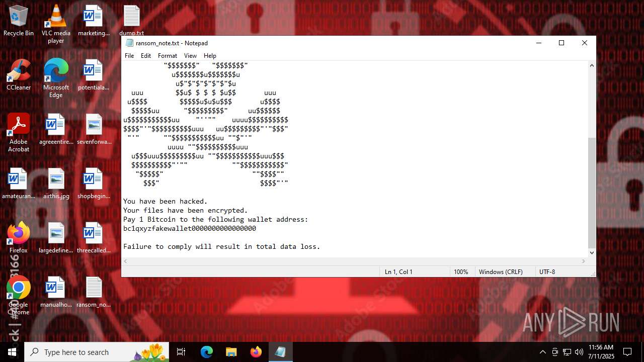This screenshot has height=362, width=644.
Task: Open Edge from the taskbar
Action: click(x=207, y=352)
